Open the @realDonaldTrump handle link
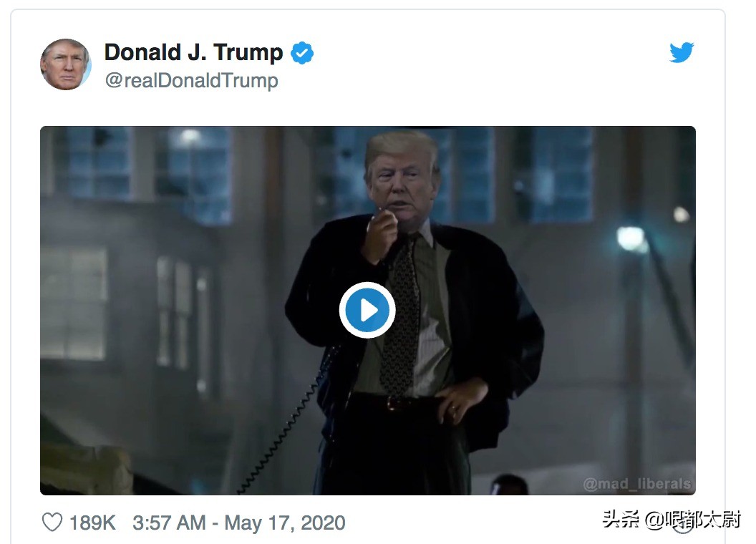Viewport: 756px width, 544px height. [x=191, y=80]
